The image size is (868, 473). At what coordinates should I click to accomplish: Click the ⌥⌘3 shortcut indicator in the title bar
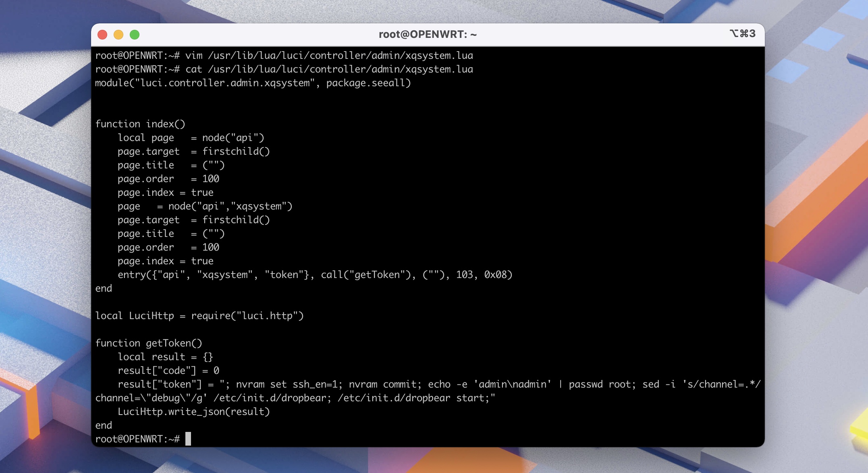click(x=742, y=33)
